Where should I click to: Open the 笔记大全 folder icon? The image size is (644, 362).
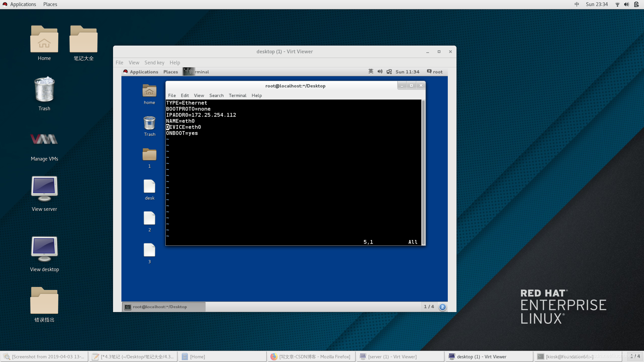(84, 39)
